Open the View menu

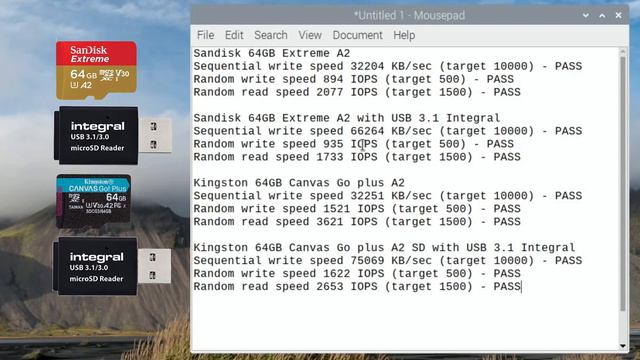tap(310, 36)
